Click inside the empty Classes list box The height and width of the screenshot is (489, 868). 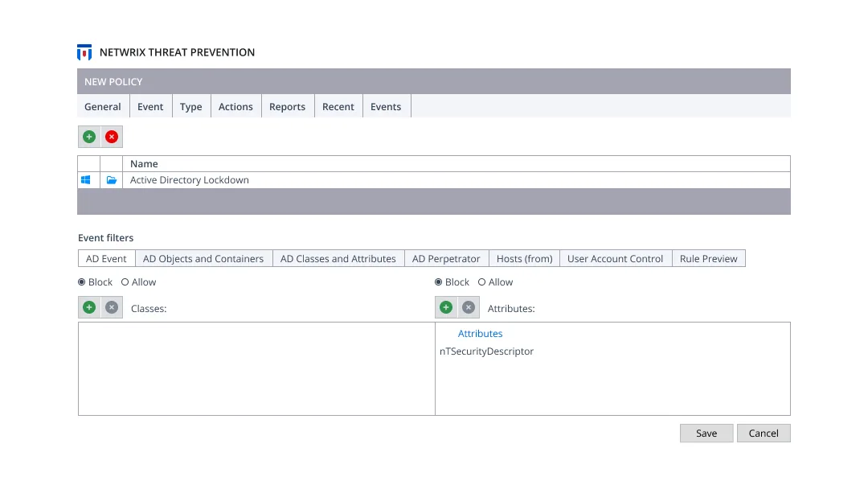point(256,369)
